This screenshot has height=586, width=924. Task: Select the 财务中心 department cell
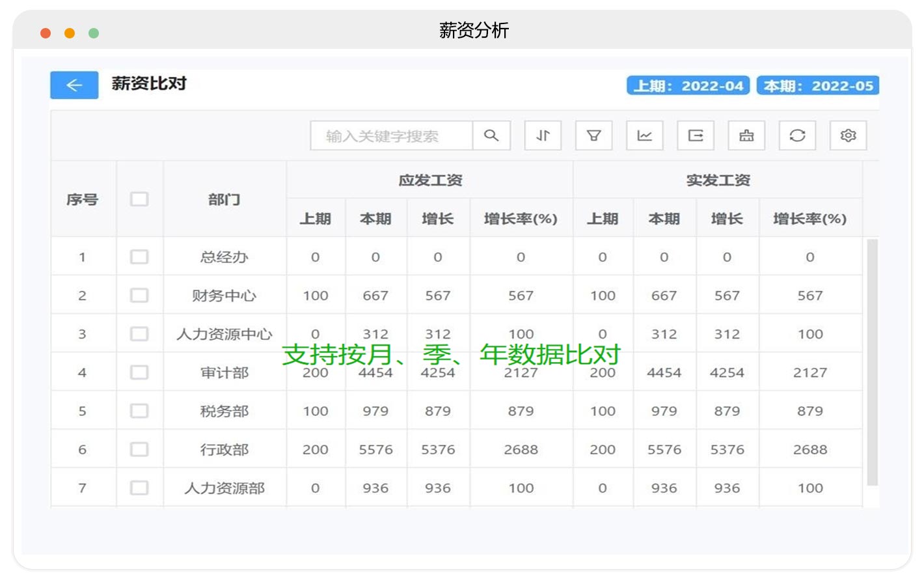[224, 295]
